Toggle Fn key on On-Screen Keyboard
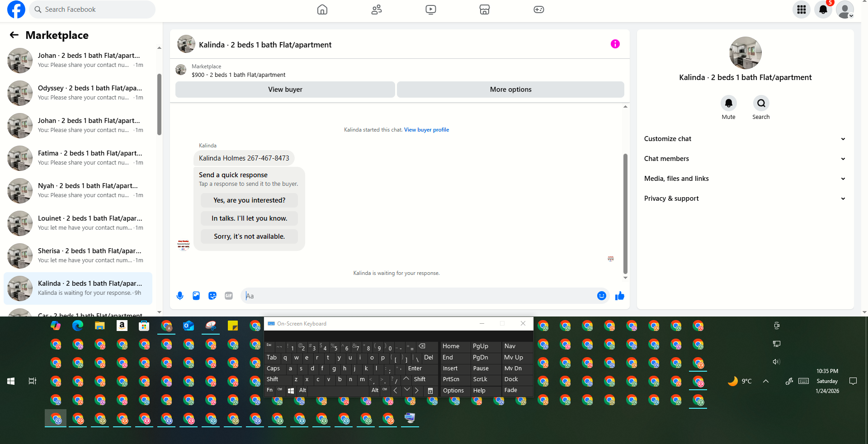The width and height of the screenshot is (868, 444). (x=269, y=390)
